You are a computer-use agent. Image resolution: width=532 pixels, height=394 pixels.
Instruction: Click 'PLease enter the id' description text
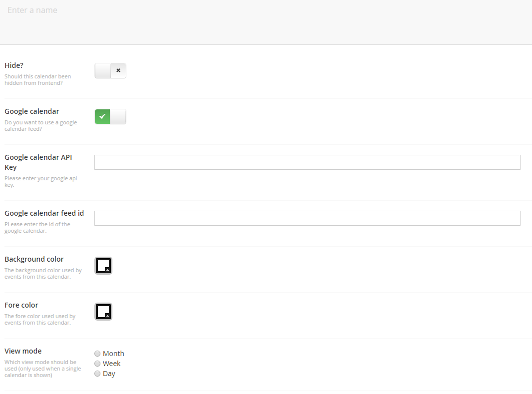click(x=37, y=228)
